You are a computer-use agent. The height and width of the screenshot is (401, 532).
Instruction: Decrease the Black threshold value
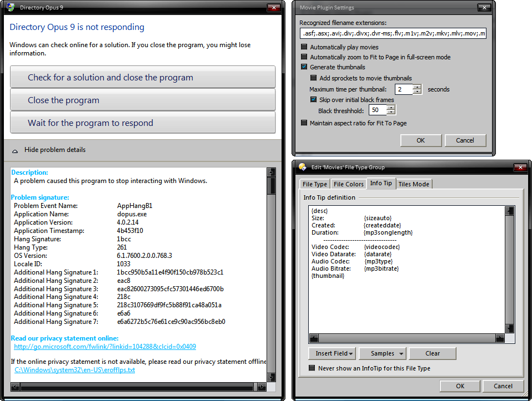click(391, 112)
